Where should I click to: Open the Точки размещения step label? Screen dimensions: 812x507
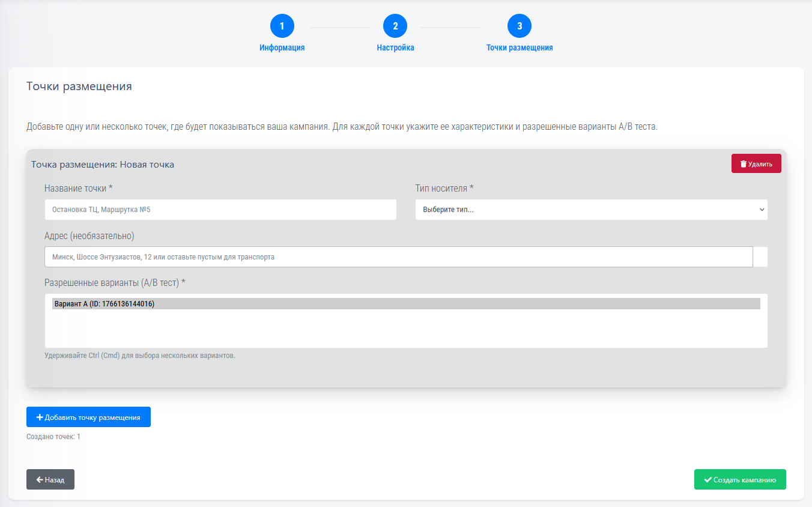[520, 48]
